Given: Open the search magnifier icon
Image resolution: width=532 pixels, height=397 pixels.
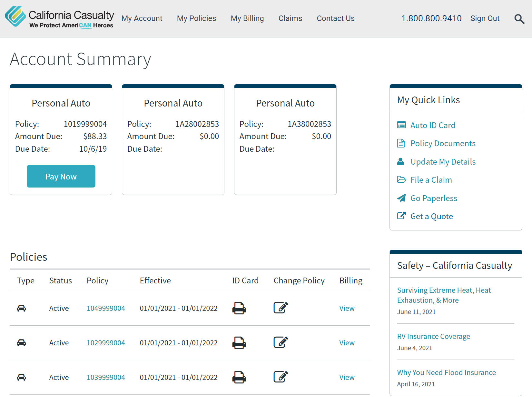Looking at the screenshot, I should coord(519,19).
